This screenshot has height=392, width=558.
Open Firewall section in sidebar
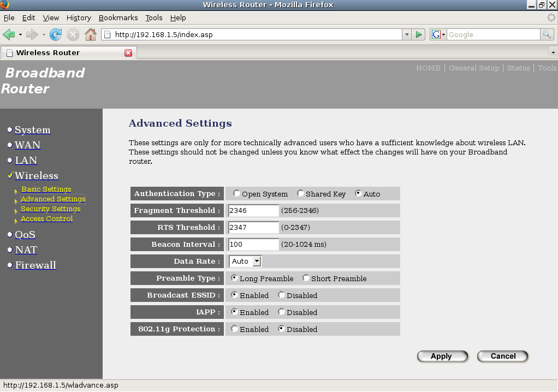click(x=35, y=265)
